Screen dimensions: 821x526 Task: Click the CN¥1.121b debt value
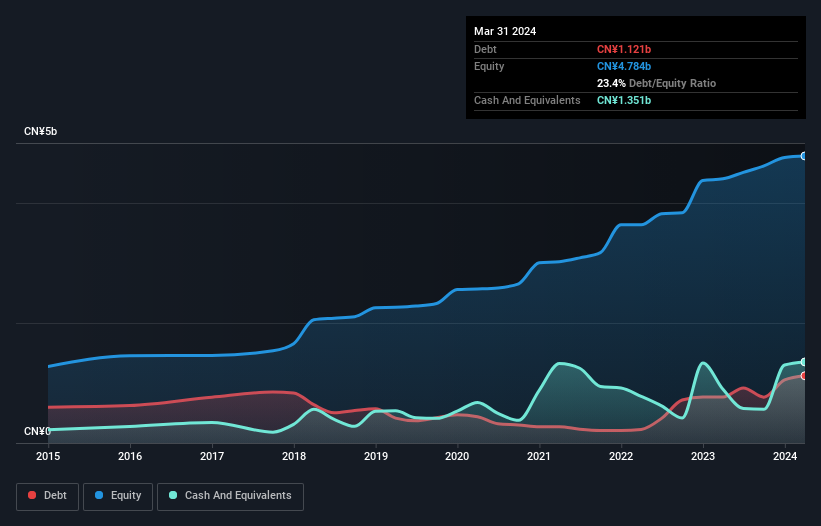pyautogui.click(x=624, y=49)
